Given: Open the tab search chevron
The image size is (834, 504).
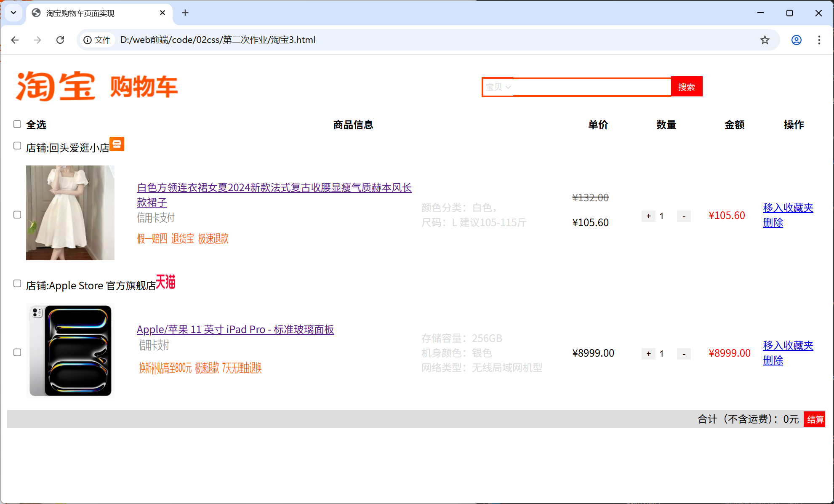Looking at the screenshot, I should (13, 13).
